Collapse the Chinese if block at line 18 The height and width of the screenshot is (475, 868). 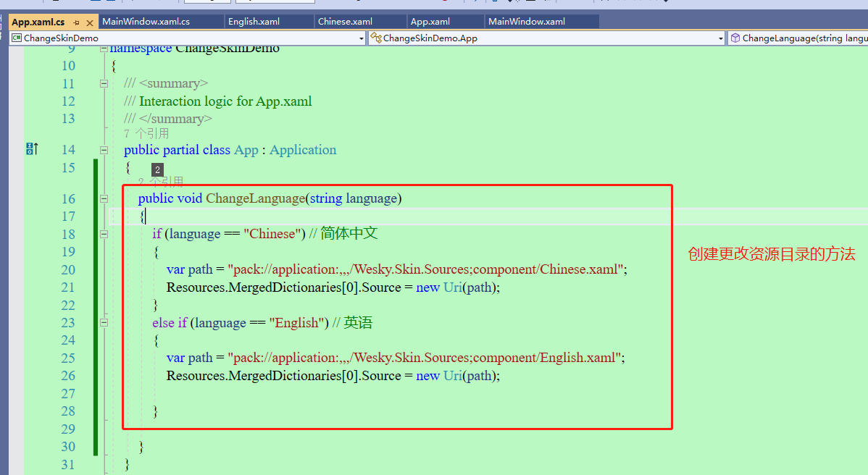(x=104, y=234)
